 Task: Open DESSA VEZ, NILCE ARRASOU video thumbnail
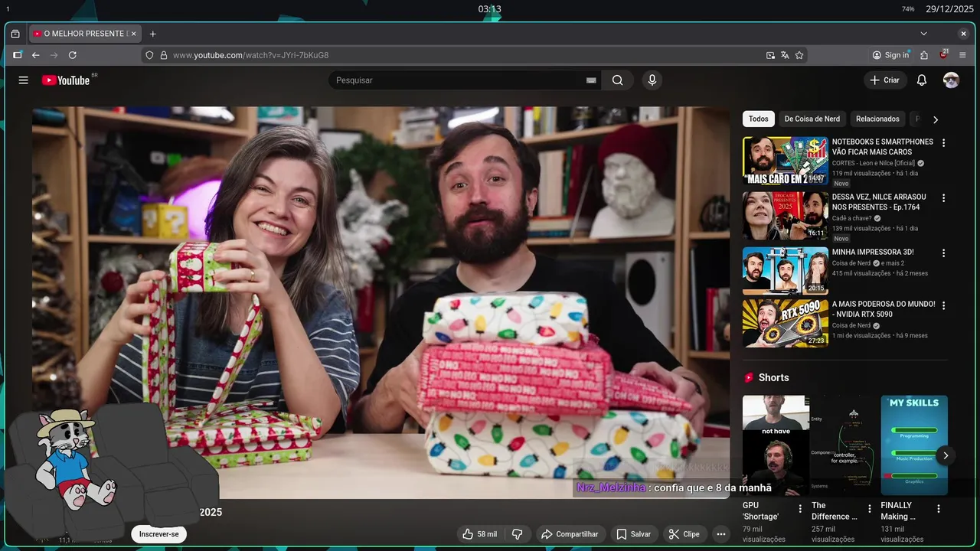point(786,216)
